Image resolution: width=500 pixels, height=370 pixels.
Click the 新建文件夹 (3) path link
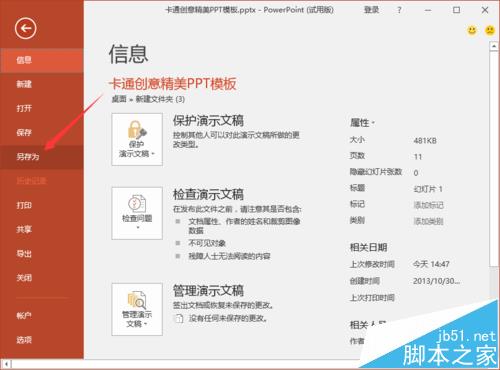(160, 99)
